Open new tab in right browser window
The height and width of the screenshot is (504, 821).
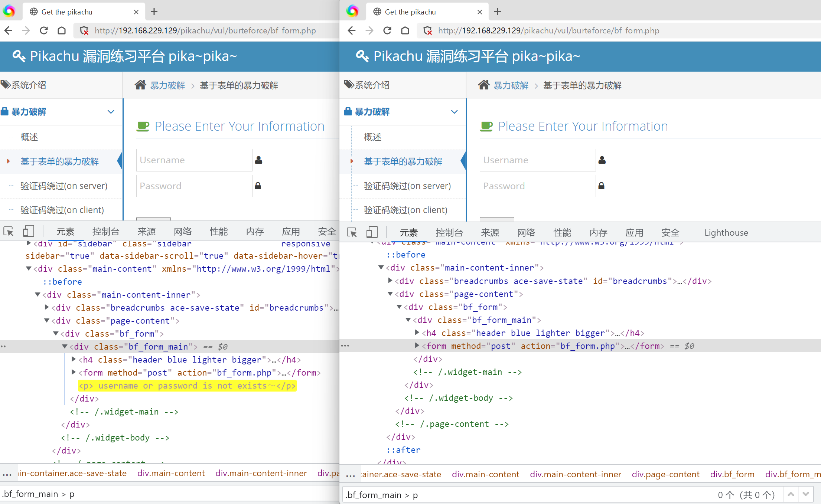pyautogui.click(x=498, y=12)
